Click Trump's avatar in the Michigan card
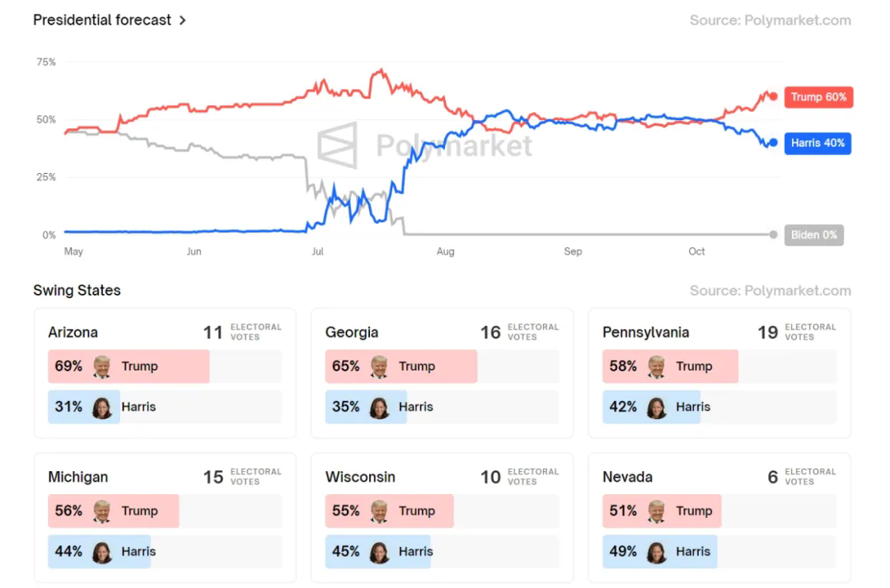The image size is (890, 588). point(102,511)
